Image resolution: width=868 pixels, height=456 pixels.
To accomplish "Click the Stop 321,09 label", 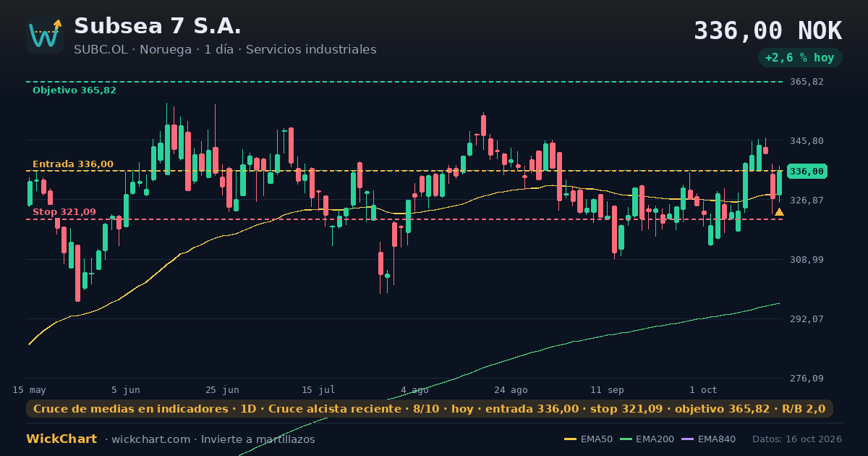I will (x=64, y=212).
